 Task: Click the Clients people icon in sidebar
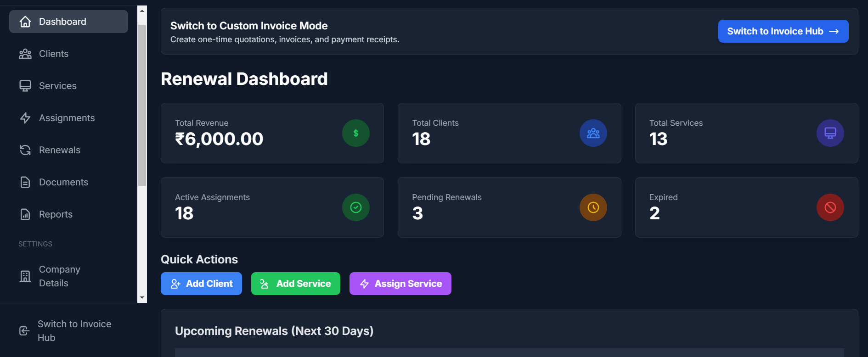(x=25, y=54)
